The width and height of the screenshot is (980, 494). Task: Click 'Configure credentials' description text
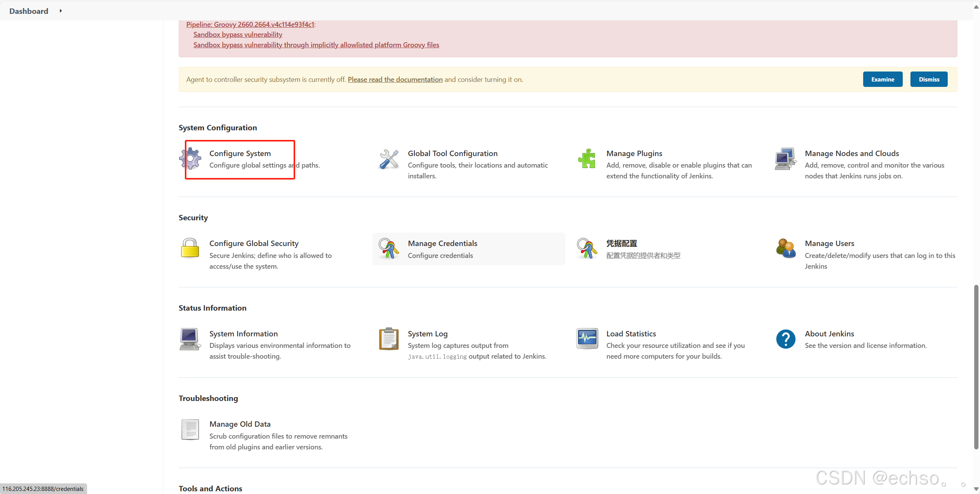(440, 255)
